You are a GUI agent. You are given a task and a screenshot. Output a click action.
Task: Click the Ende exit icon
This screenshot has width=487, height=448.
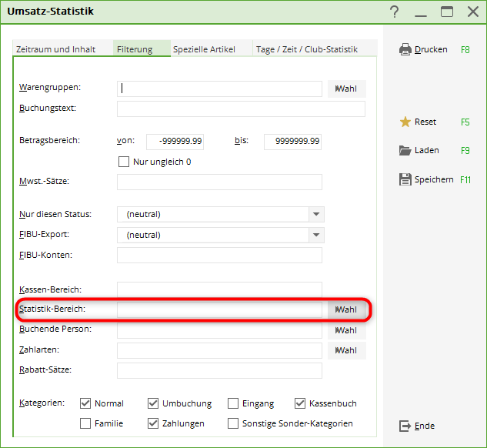point(405,426)
